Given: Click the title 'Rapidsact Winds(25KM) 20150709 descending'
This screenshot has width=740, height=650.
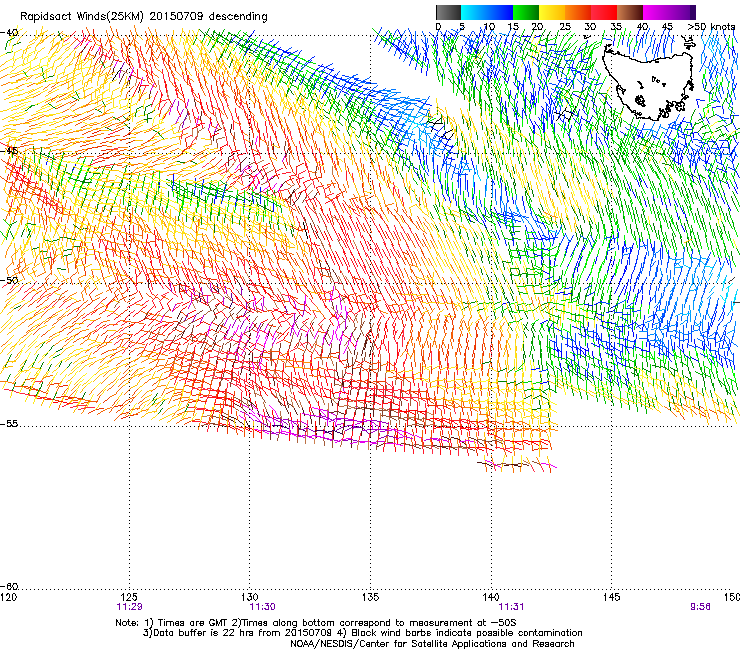Looking at the screenshot, I should [x=143, y=16].
